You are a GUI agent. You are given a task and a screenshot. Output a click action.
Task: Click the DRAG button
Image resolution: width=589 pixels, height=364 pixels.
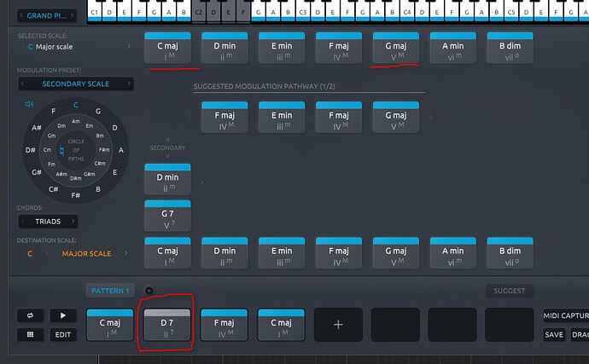coord(580,334)
